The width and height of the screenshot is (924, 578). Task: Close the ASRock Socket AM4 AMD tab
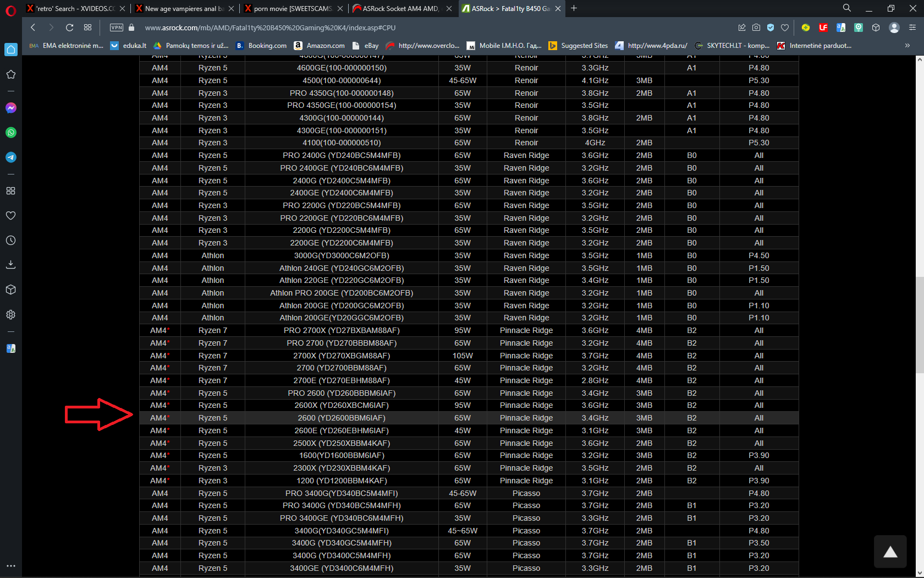coord(449,9)
